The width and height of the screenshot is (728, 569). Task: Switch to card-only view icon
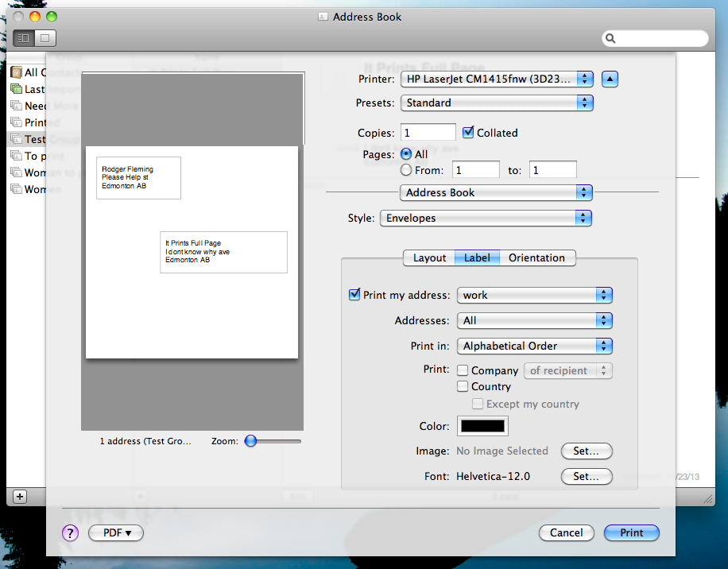click(x=45, y=37)
